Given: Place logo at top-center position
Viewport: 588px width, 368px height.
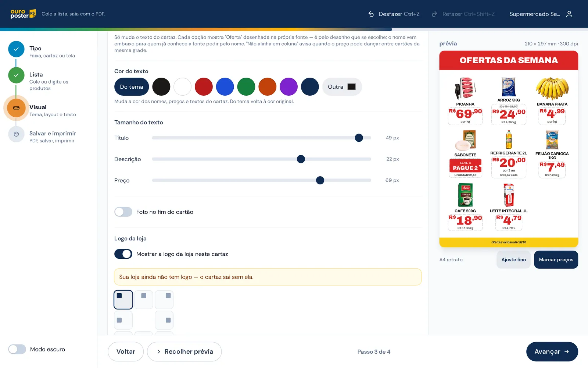Looking at the screenshot, I should [144, 300].
